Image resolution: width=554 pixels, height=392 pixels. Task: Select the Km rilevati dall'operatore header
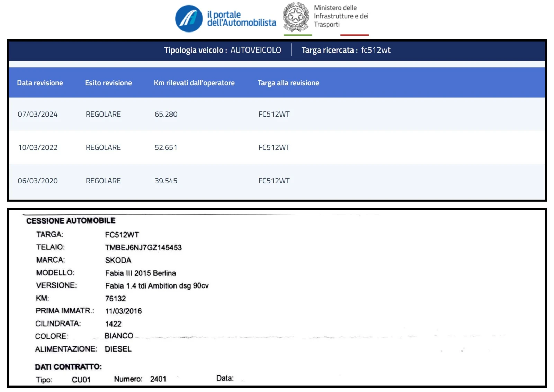194,83
